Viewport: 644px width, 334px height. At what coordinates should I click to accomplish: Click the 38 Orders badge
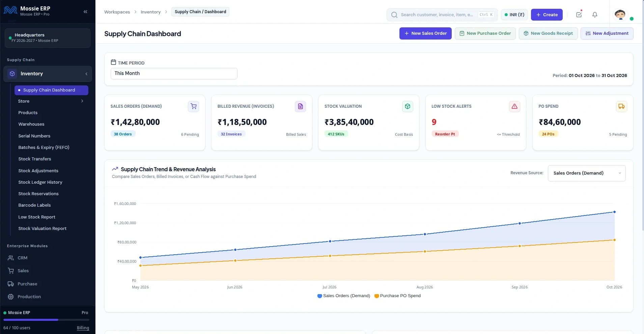click(x=123, y=134)
